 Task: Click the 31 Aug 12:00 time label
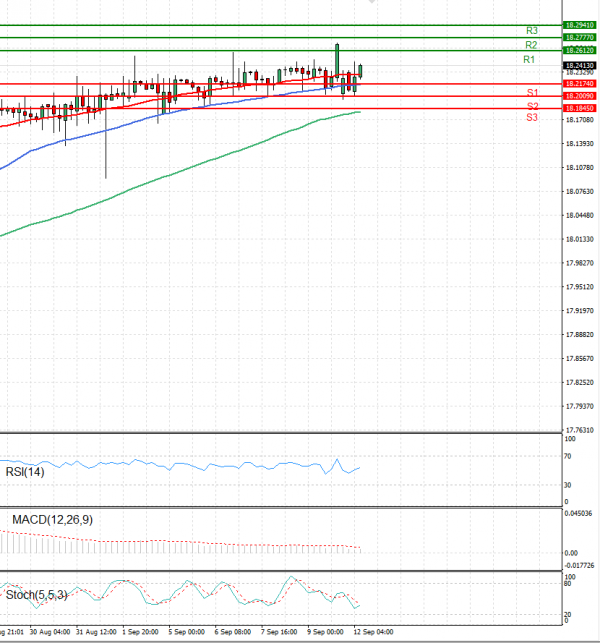point(96,632)
